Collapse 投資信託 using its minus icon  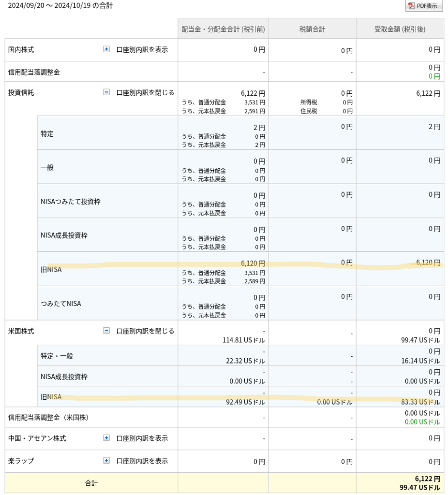pyautogui.click(x=106, y=92)
